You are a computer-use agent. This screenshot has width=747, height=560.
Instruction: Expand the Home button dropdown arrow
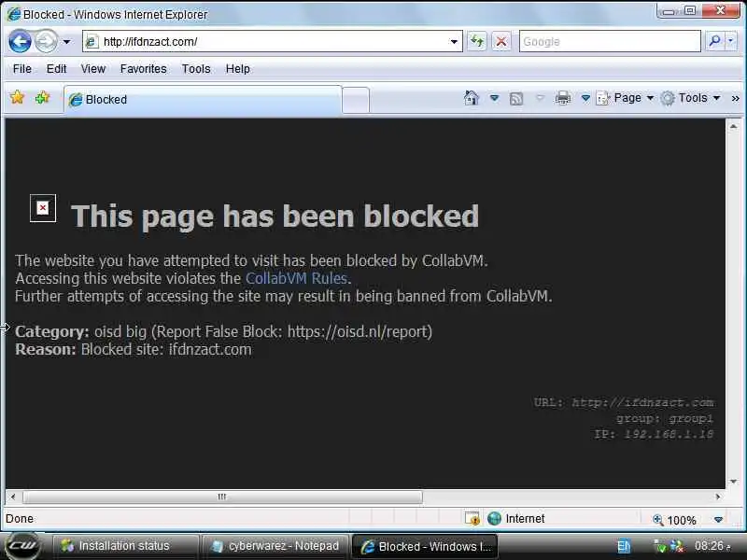pos(495,98)
